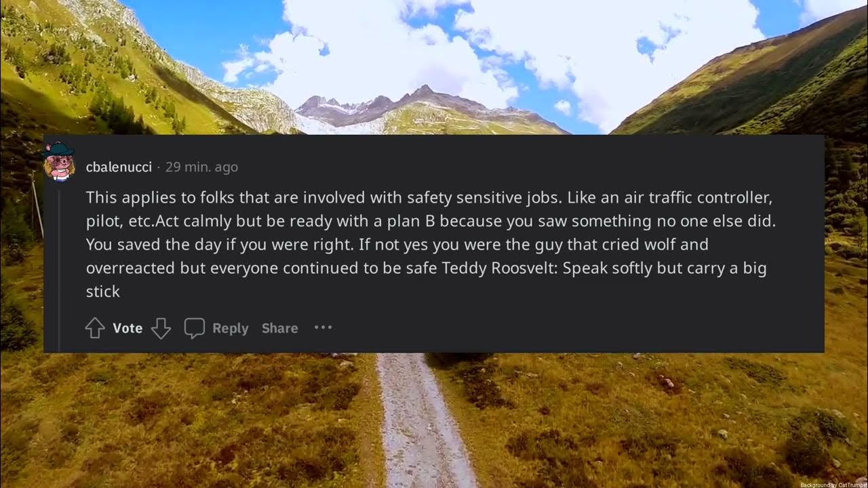Click the Vote count label

pos(127,328)
